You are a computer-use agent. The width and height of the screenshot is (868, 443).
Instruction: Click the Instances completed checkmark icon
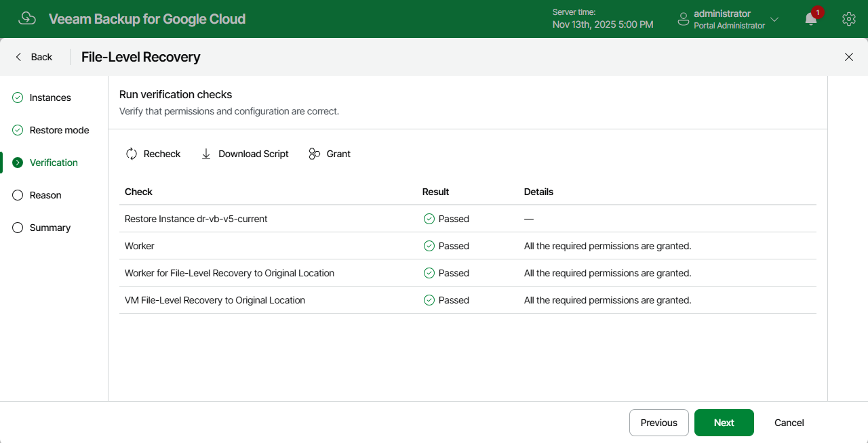click(x=18, y=98)
